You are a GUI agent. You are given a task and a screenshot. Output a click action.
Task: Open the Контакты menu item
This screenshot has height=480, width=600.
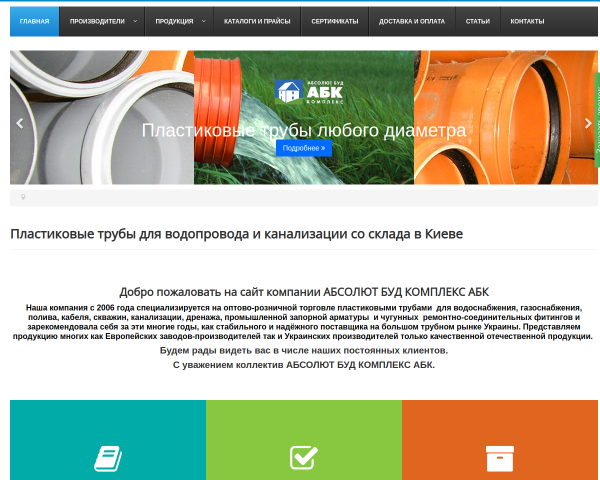click(527, 21)
